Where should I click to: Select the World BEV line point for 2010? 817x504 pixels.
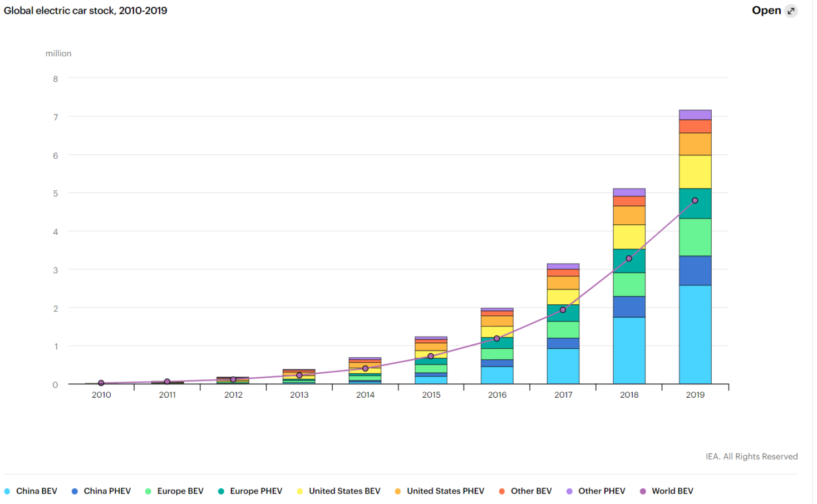pyautogui.click(x=101, y=383)
